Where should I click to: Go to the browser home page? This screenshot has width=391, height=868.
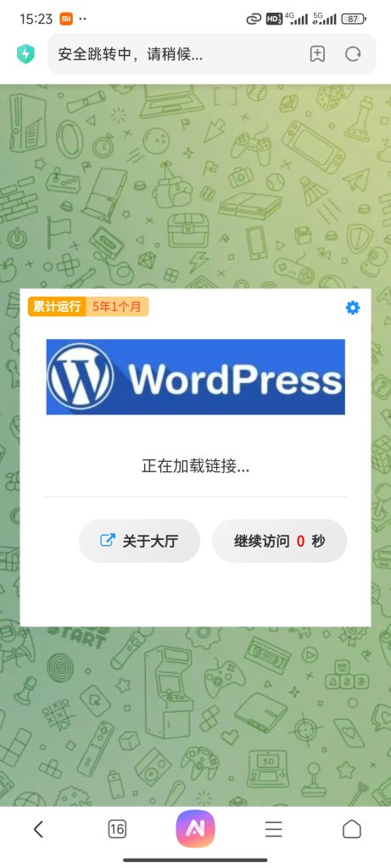pos(352,829)
